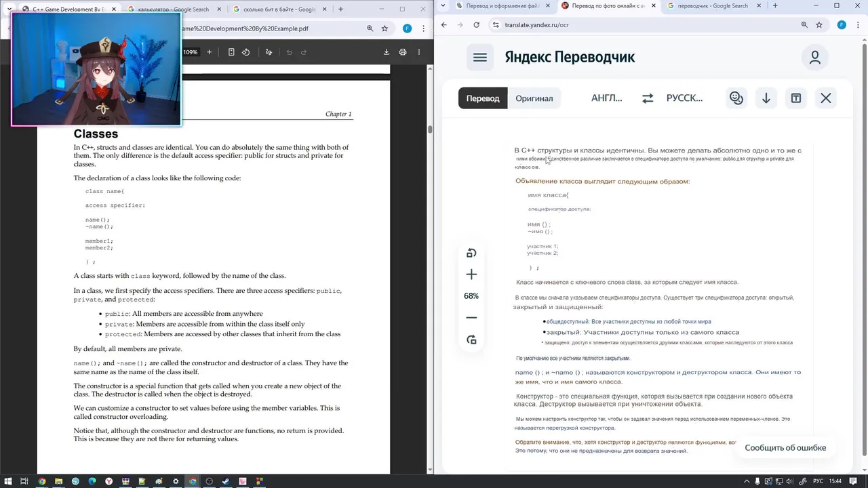
Task: Rotate the PDF counterclockwise
Action: 246,52
